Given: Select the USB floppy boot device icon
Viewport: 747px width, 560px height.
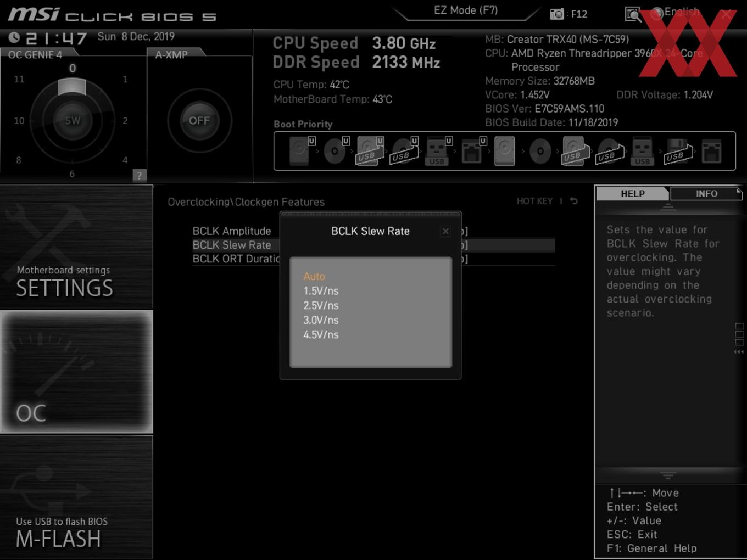Looking at the screenshot, I should tap(678, 151).
